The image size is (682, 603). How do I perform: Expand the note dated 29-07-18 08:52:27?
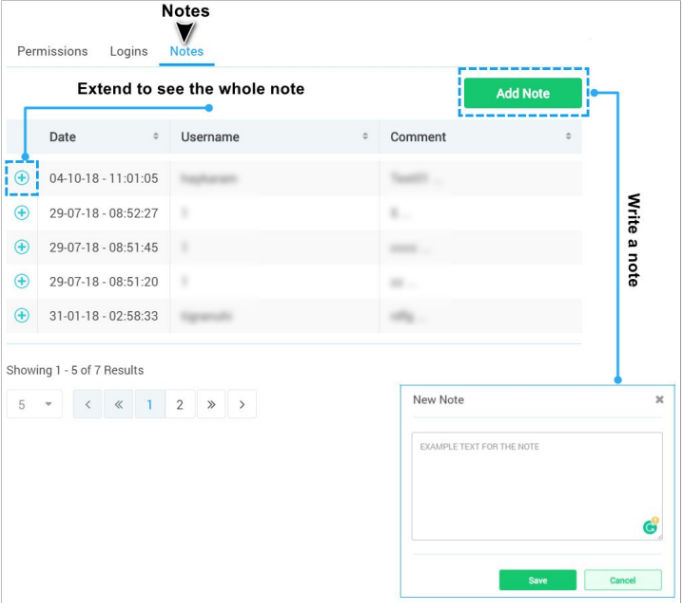click(21, 212)
